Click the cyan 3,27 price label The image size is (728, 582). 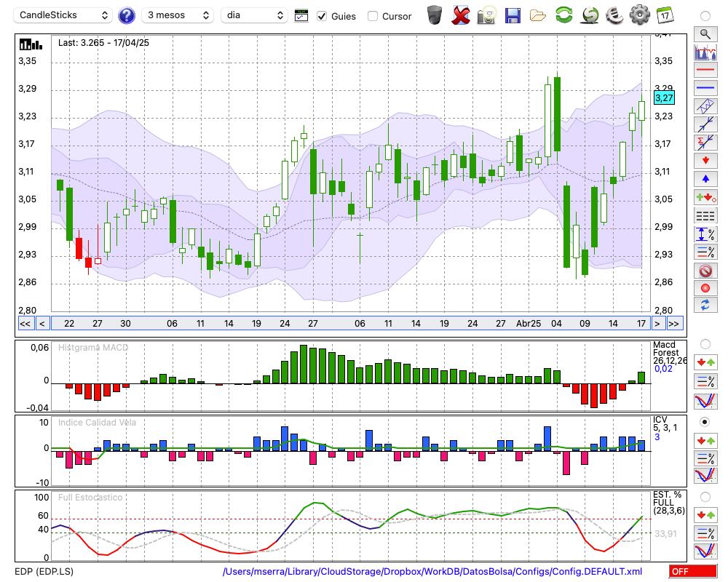(x=664, y=98)
